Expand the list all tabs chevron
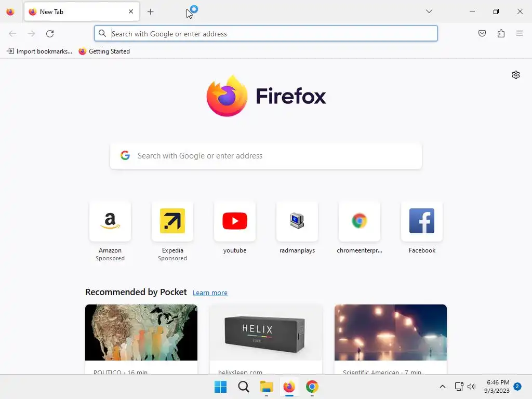 pos(429,11)
